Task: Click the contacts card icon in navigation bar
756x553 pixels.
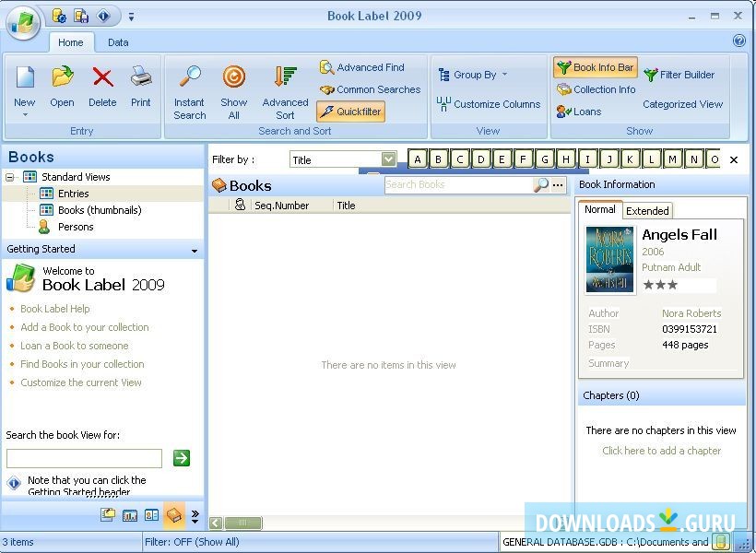Action: click(151, 515)
